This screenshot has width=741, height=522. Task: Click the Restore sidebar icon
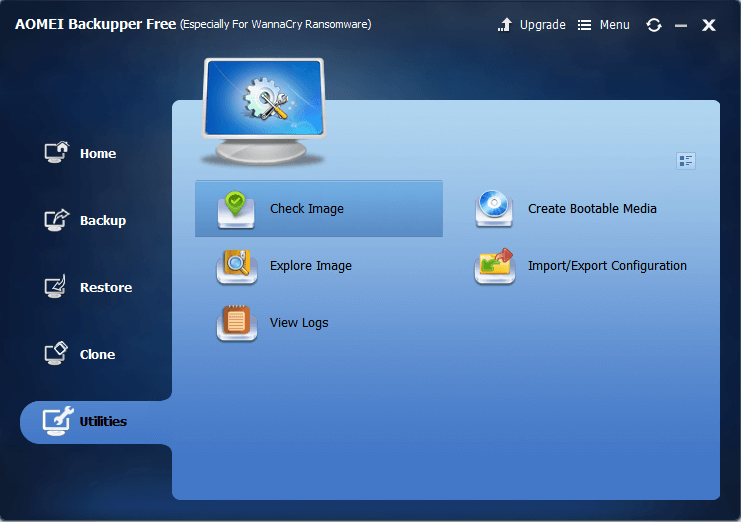pos(56,287)
